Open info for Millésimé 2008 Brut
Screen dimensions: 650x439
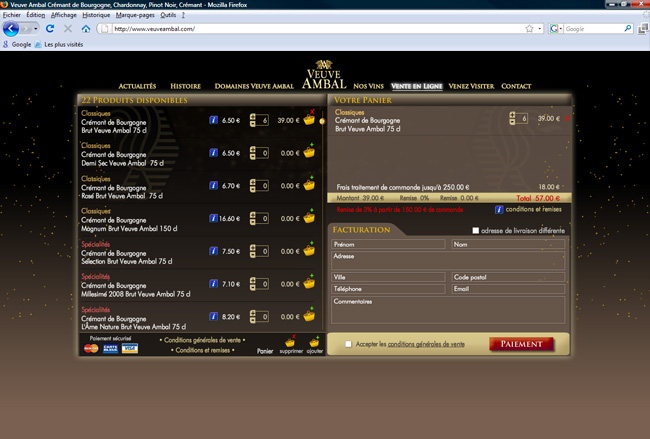coord(213,284)
